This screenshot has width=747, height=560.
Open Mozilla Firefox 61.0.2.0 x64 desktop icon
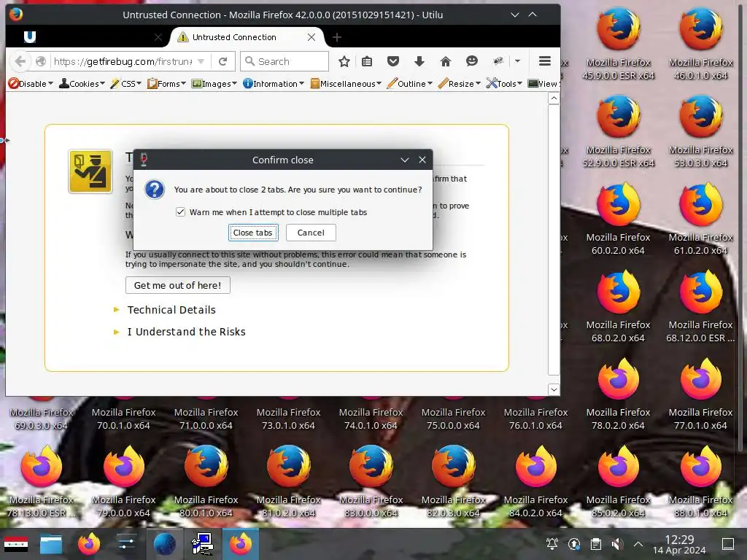click(x=701, y=219)
